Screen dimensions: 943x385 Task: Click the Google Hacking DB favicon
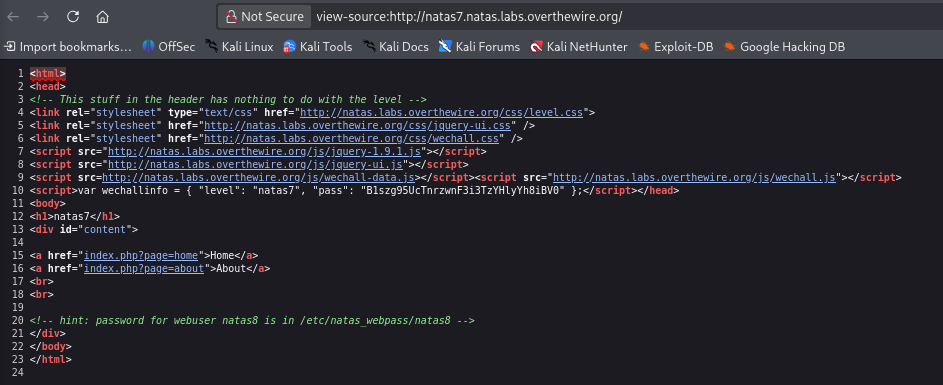(x=730, y=46)
